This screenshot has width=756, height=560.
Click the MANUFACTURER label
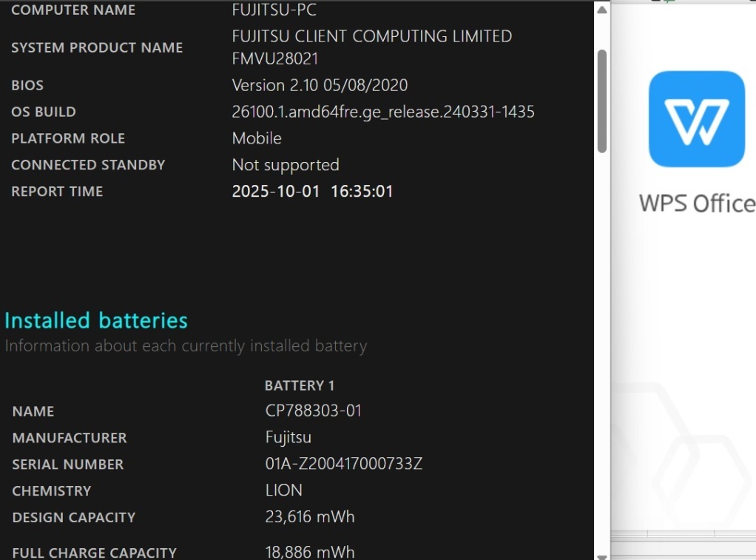tap(70, 438)
